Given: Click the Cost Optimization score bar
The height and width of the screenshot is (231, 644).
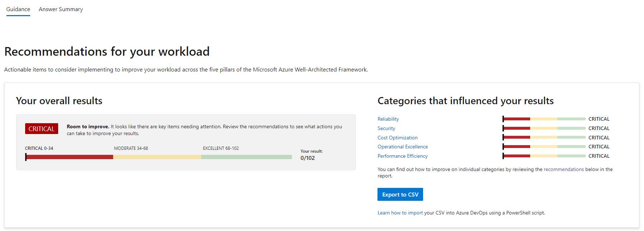Looking at the screenshot, I should 544,138.
